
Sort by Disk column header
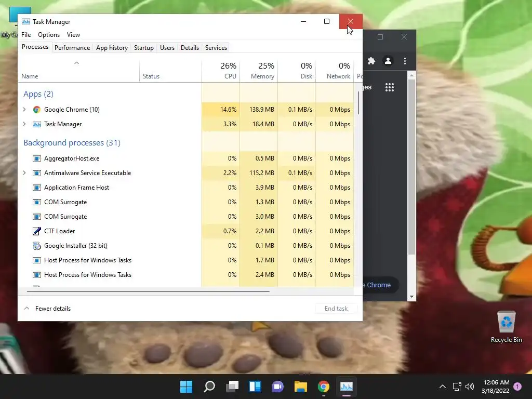(x=297, y=71)
